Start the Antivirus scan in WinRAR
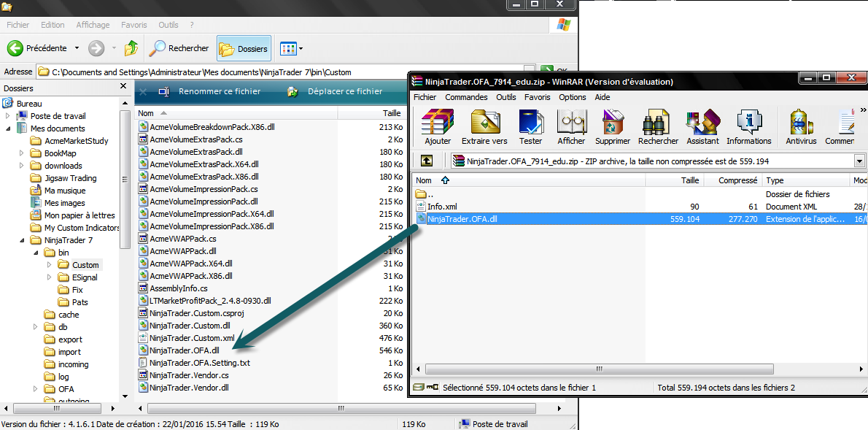Image resolution: width=868 pixels, height=430 pixels. point(801,121)
